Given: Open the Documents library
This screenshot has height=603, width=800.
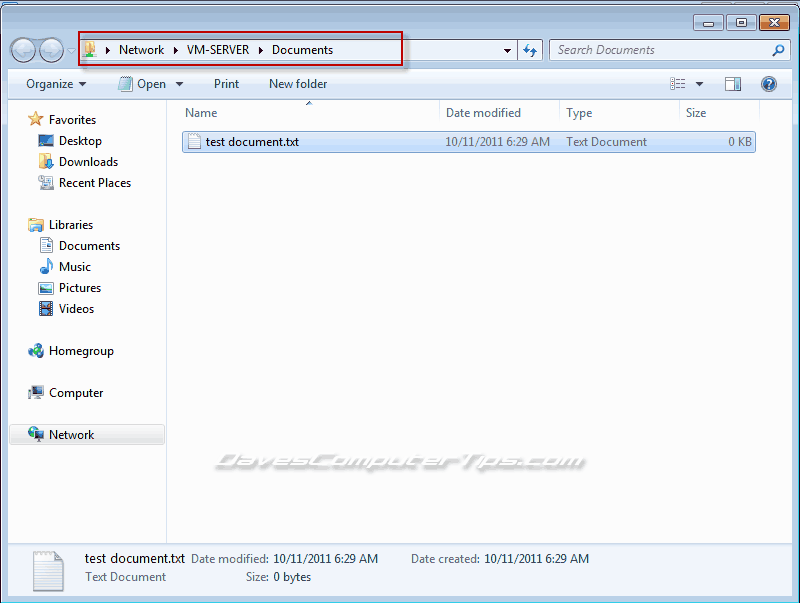Looking at the screenshot, I should click(x=89, y=246).
